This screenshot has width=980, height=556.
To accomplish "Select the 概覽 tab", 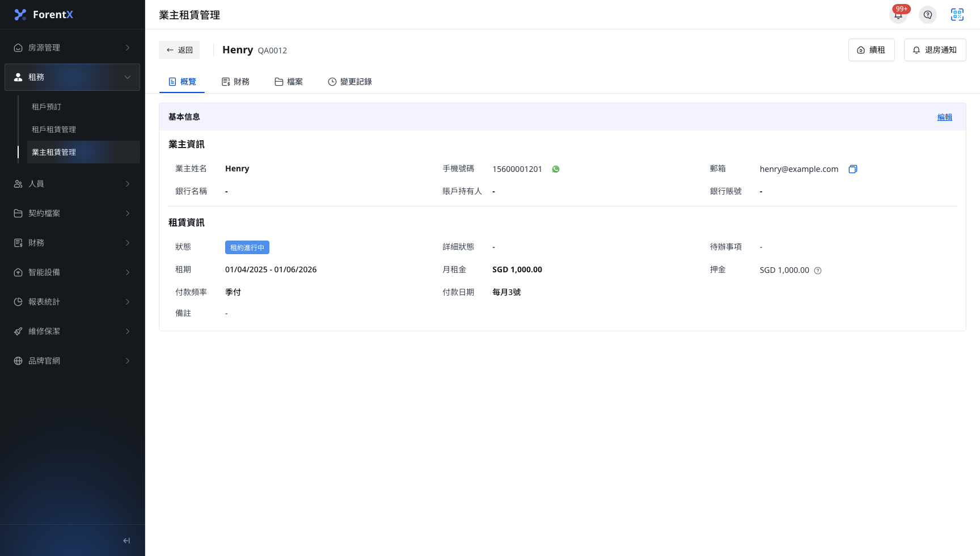I will click(x=182, y=82).
